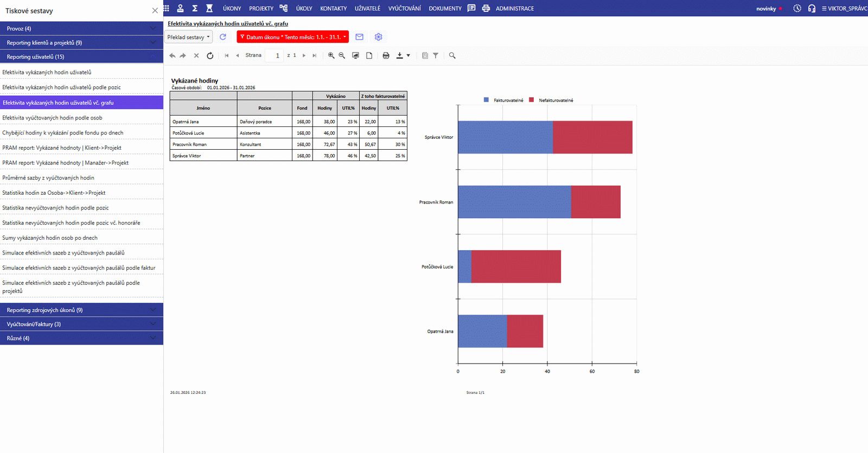Open the PROJEKTY menu
The image size is (868, 453).
[261, 8]
